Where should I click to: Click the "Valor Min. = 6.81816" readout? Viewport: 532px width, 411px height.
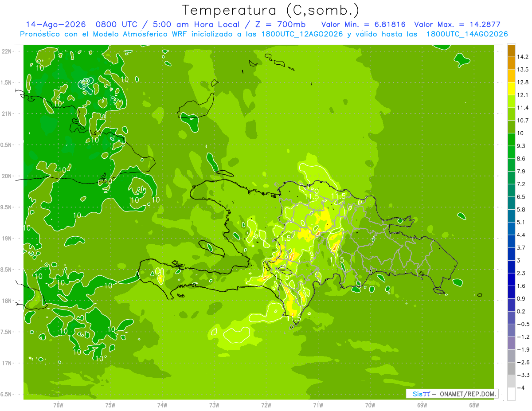coord(363,24)
